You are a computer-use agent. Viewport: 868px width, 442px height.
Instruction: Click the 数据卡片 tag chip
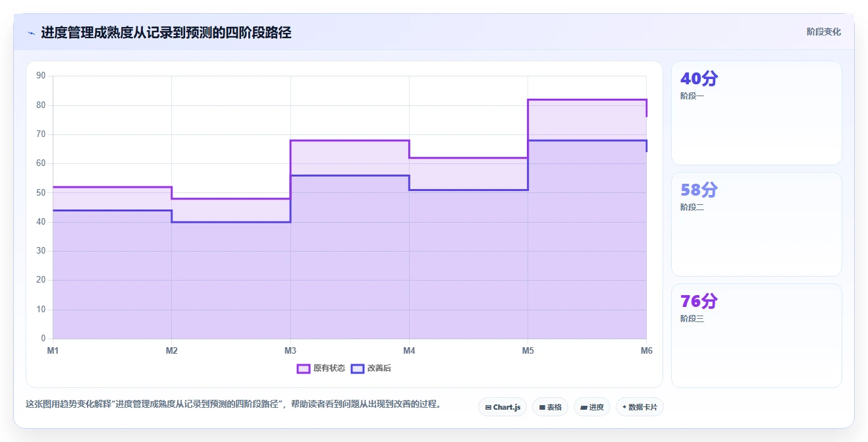[639, 407]
